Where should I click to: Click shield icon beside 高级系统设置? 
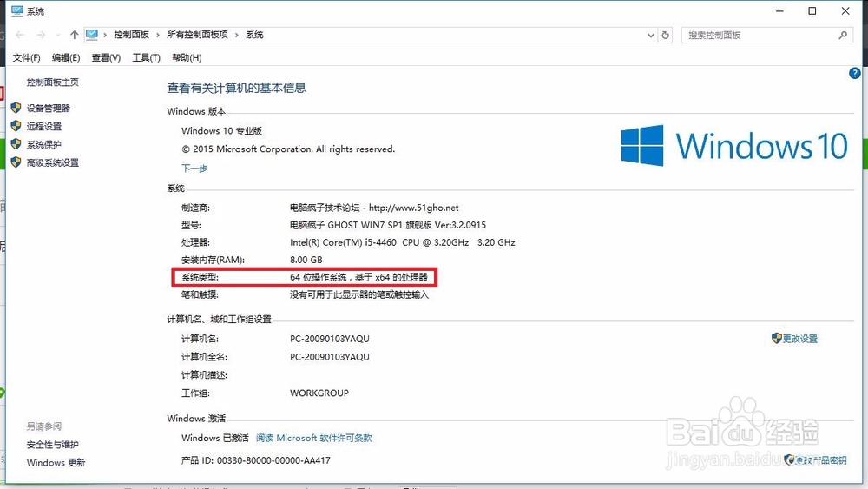coord(16,162)
